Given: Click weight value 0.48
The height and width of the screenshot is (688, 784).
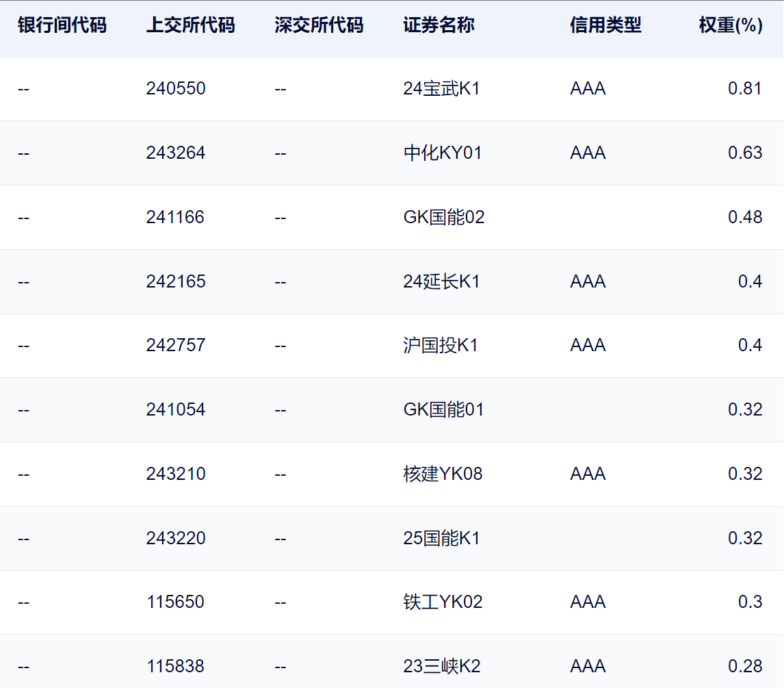Looking at the screenshot, I should point(745,217).
